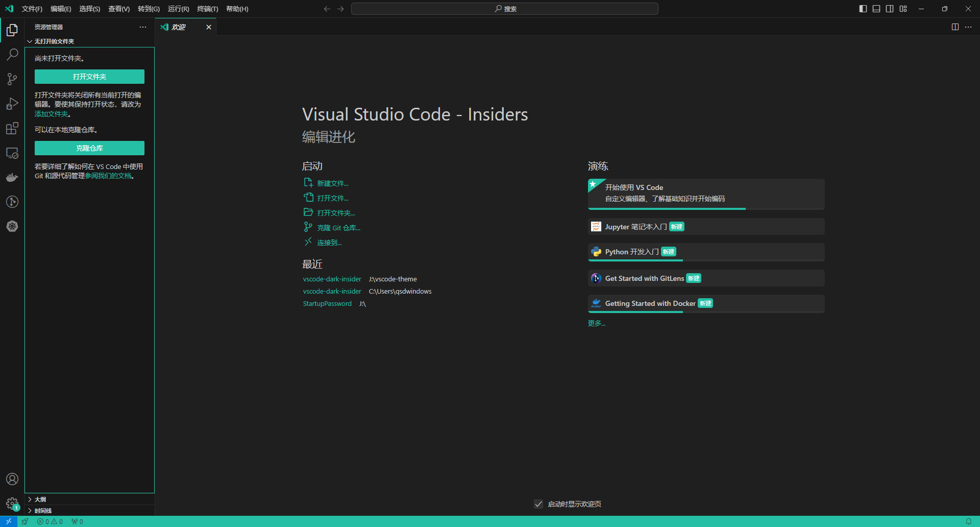Open the 编辑(E) menu

[x=61, y=9]
